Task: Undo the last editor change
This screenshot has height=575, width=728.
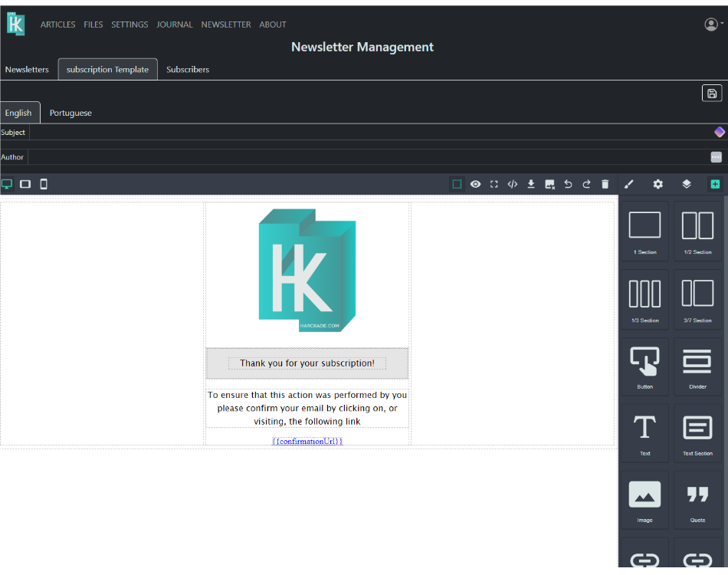Action: pos(568,184)
